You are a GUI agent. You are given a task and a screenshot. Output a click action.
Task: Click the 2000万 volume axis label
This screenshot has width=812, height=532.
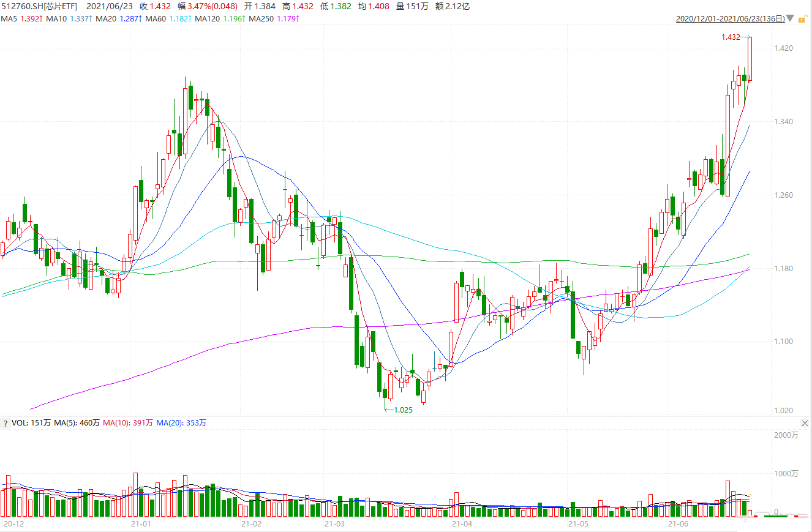click(x=786, y=435)
